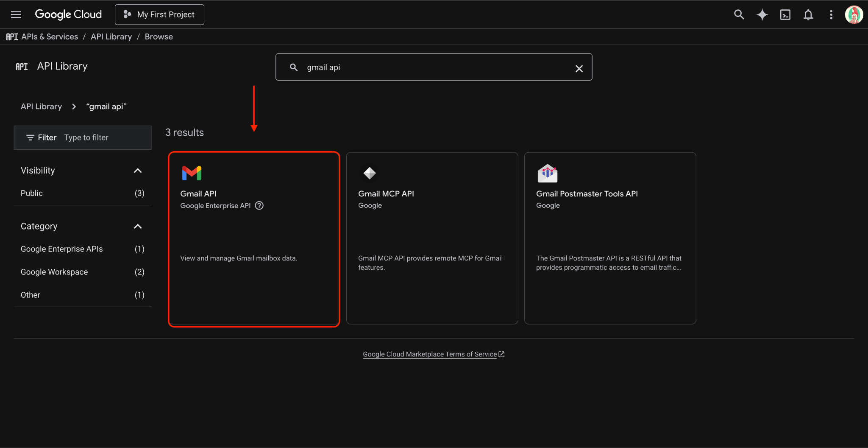Open the Gemini sparkle assistant icon
868x448 pixels.
[762, 14]
